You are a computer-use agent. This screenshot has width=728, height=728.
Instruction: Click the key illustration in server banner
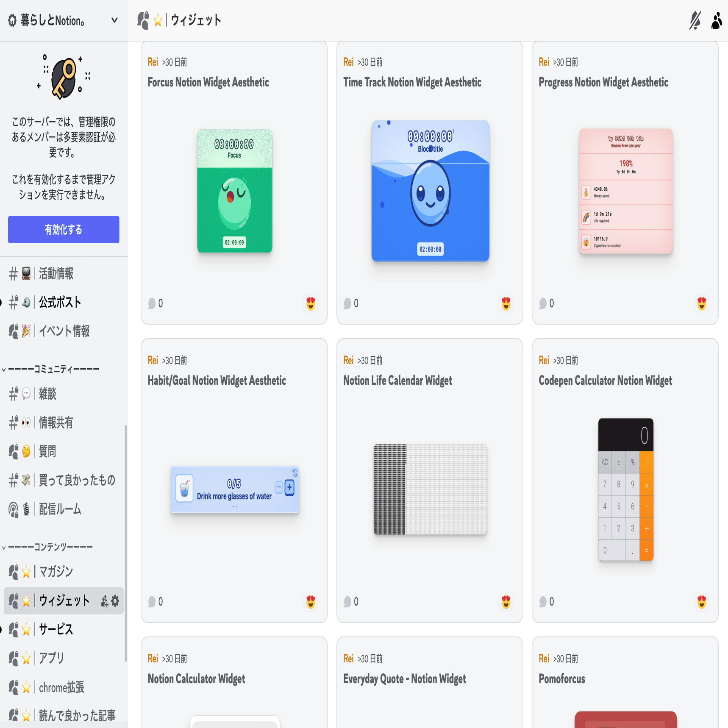click(64, 77)
